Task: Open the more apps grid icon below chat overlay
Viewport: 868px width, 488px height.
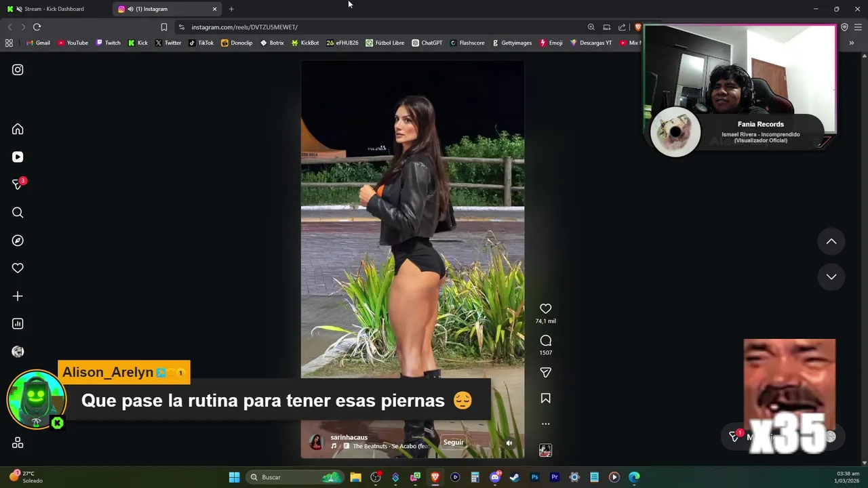Action: coord(18,443)
